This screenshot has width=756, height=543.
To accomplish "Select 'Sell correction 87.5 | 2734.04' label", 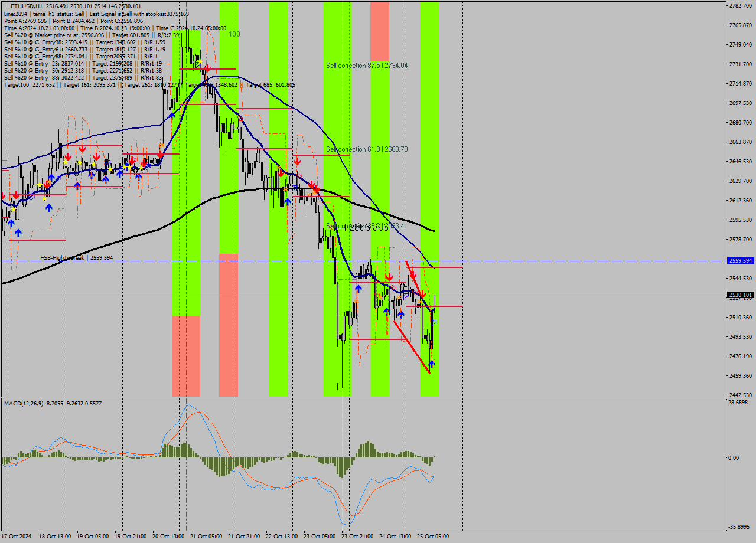I will pyautogui.click(x=367, y=66).
